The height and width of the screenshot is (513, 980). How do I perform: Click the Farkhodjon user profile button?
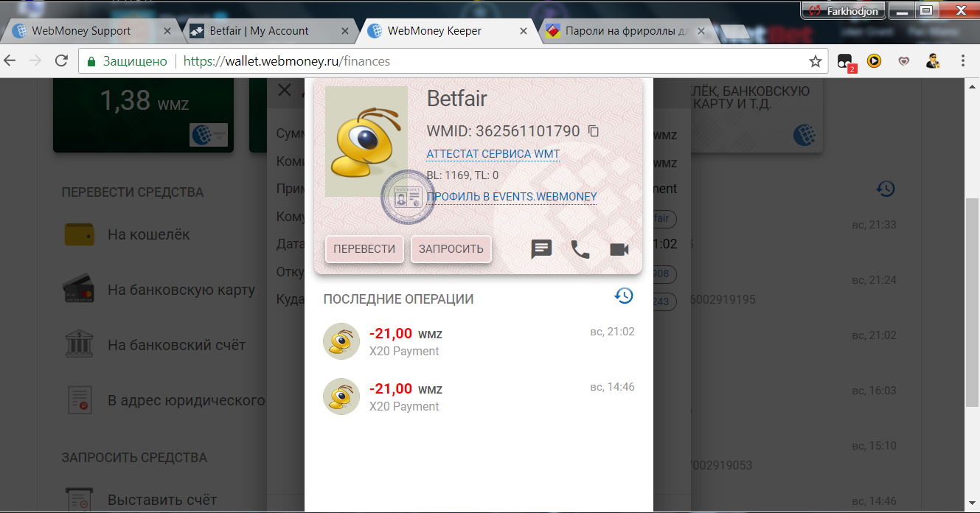844,10
